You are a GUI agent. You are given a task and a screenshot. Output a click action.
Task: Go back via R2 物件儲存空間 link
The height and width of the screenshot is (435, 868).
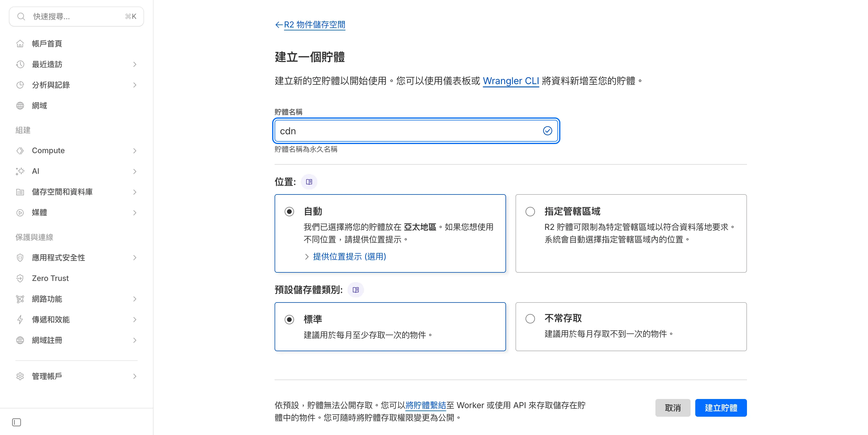click(314, 24)
